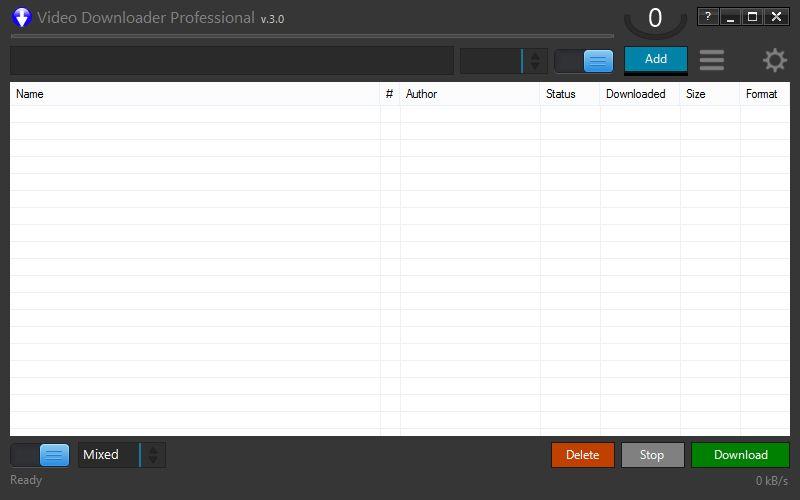
Task: Toggle the blue switch at bottom left
Action: point(40,455)
